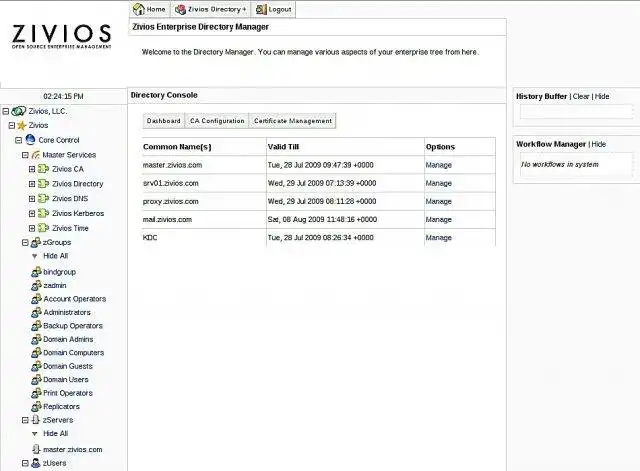Select Replicators in the tree
The width and height of the screenshot is (640, 471).
pyautogui.click(x=61, y=407)
